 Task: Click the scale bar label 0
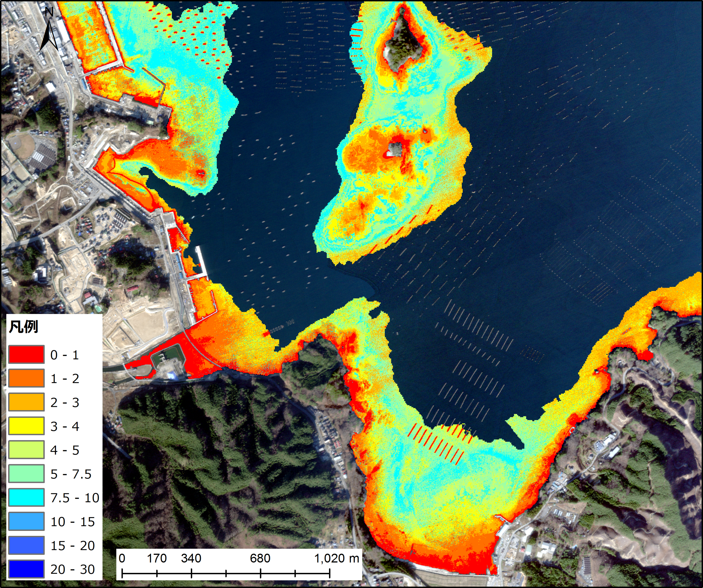(122, 558)
